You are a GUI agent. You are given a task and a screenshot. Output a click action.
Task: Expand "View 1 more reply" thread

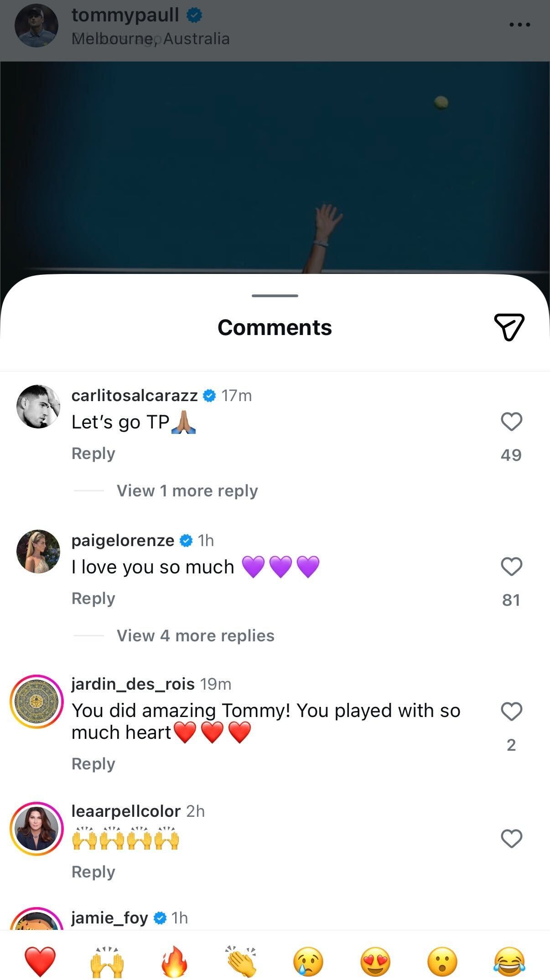point(187,491)
